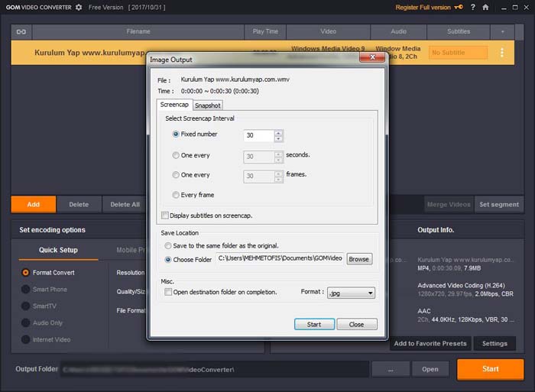Screen dimensions: 535x392
Task: Select Smart Phone radio in Quick Setup
Action: 25,290
